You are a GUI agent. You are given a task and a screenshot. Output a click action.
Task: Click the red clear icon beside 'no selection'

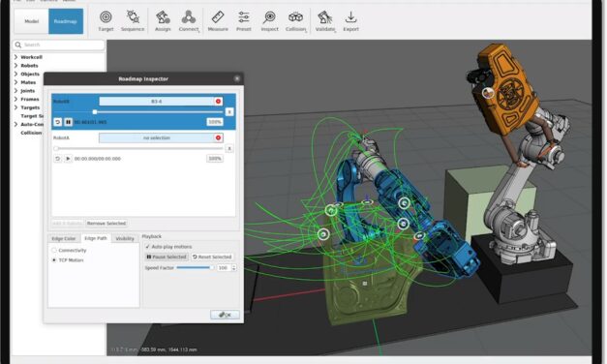point(219,137)
